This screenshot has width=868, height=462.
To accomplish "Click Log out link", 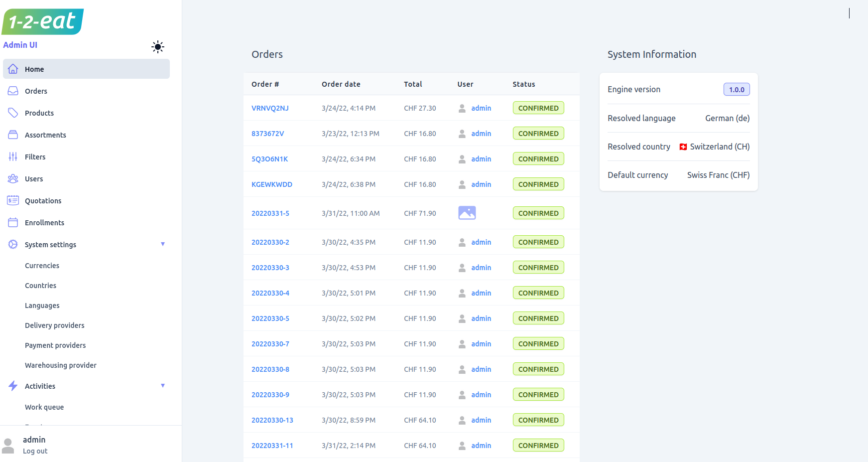I will [35, 451].
